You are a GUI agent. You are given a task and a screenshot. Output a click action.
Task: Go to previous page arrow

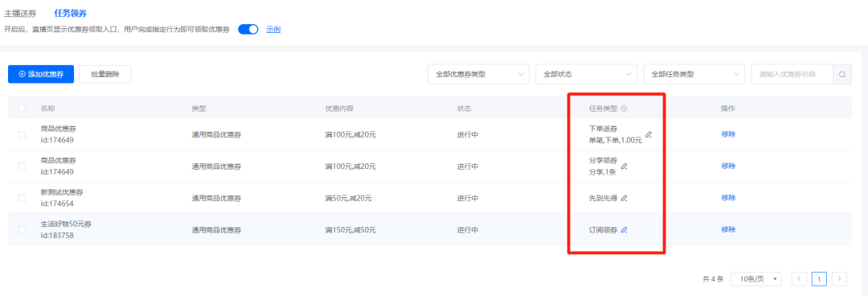click(799, 279)
